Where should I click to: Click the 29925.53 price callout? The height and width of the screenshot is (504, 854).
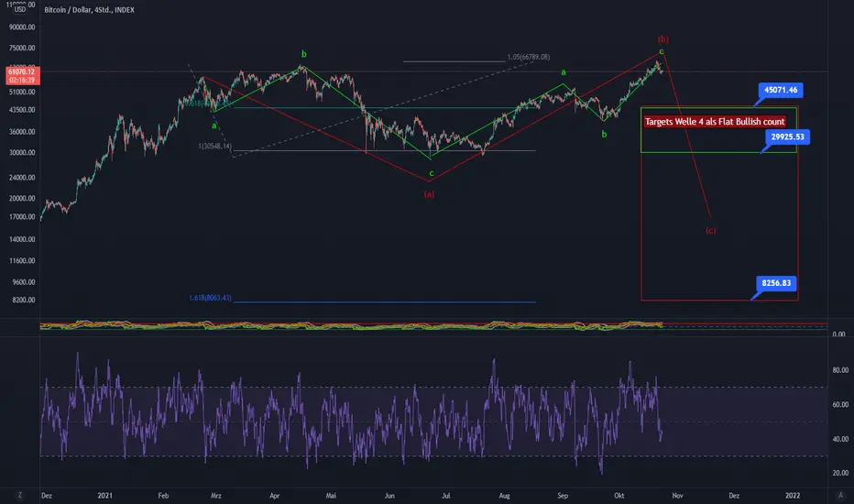point(787,137)
